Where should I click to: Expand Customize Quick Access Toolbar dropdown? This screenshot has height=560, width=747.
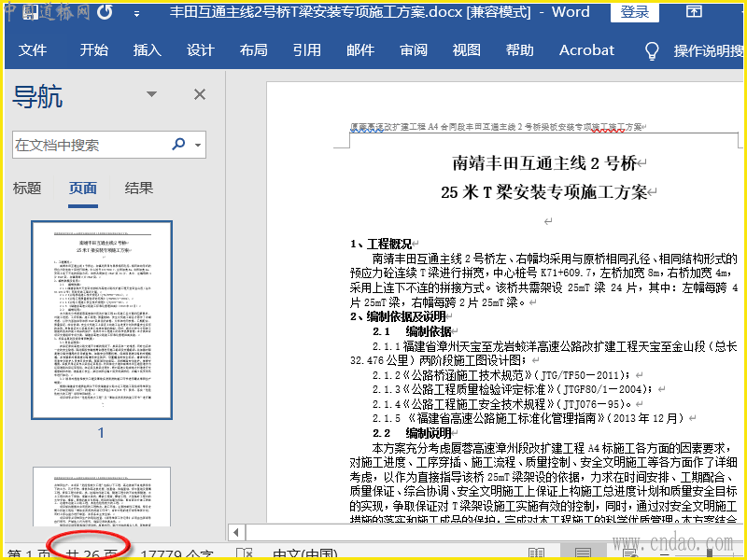[x=136, y=14]
